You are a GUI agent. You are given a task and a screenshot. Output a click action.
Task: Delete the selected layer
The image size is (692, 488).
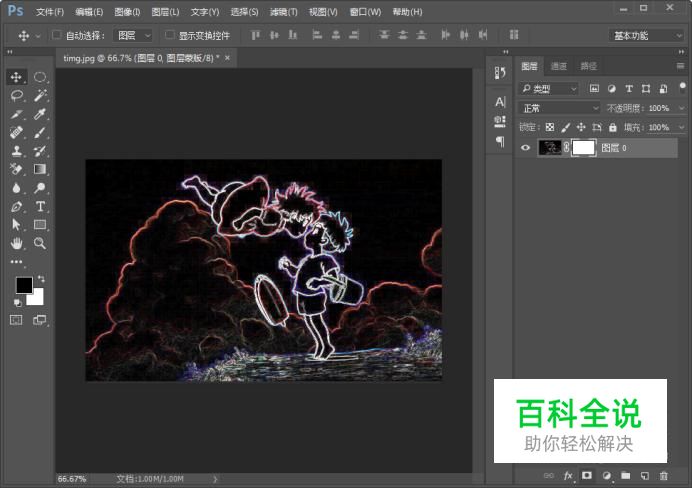[664, 476]
